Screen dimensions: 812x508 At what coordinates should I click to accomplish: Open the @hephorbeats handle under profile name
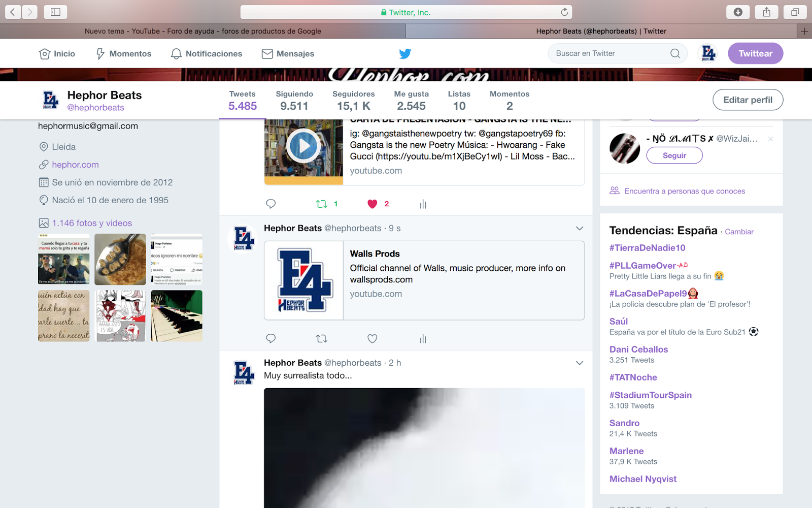96,108
